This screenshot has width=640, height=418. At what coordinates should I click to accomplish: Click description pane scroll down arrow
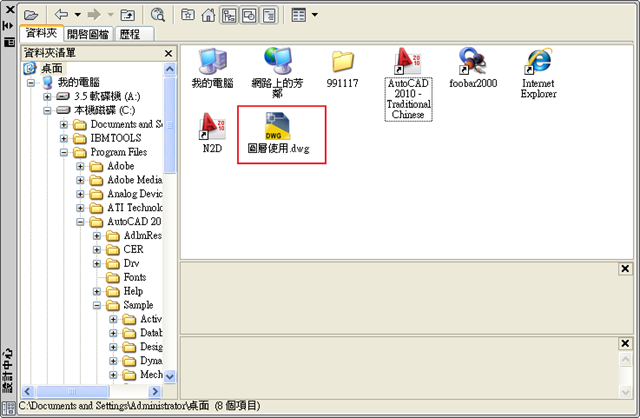pyautogui.click(x=625, y=393)
